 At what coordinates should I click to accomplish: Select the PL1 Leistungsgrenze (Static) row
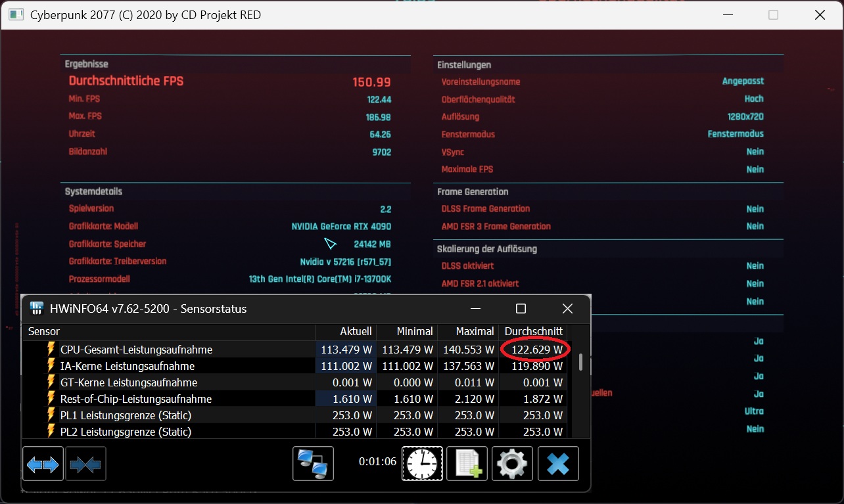[x=294, y=415]
